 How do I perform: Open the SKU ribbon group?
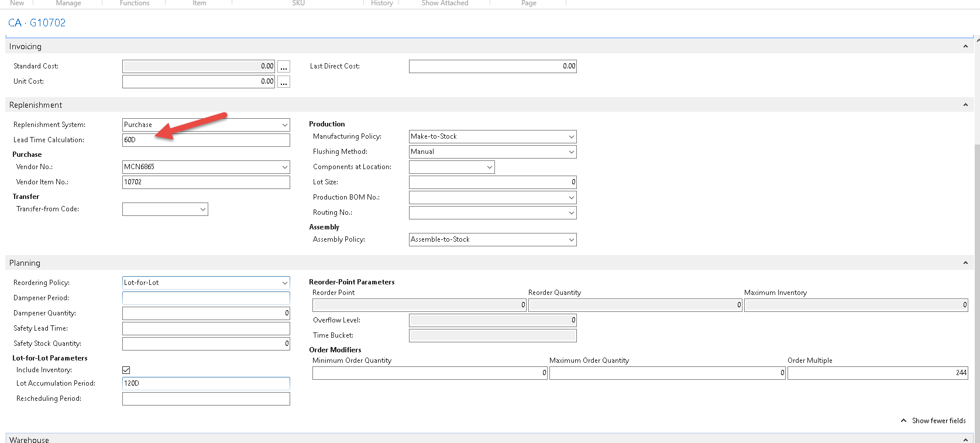tap(298, 3)
